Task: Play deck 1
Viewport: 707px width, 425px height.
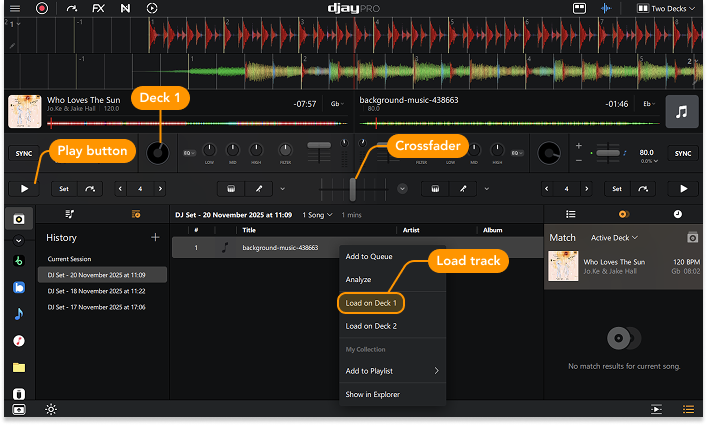Action: point(24,189)
